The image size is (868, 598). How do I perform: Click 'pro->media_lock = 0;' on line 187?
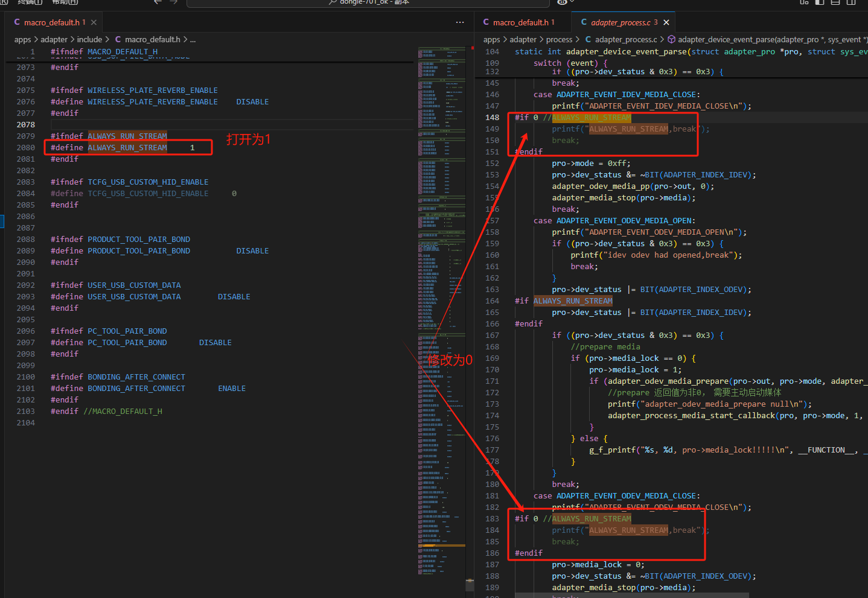pyautogui.click(x=598, y=564)
